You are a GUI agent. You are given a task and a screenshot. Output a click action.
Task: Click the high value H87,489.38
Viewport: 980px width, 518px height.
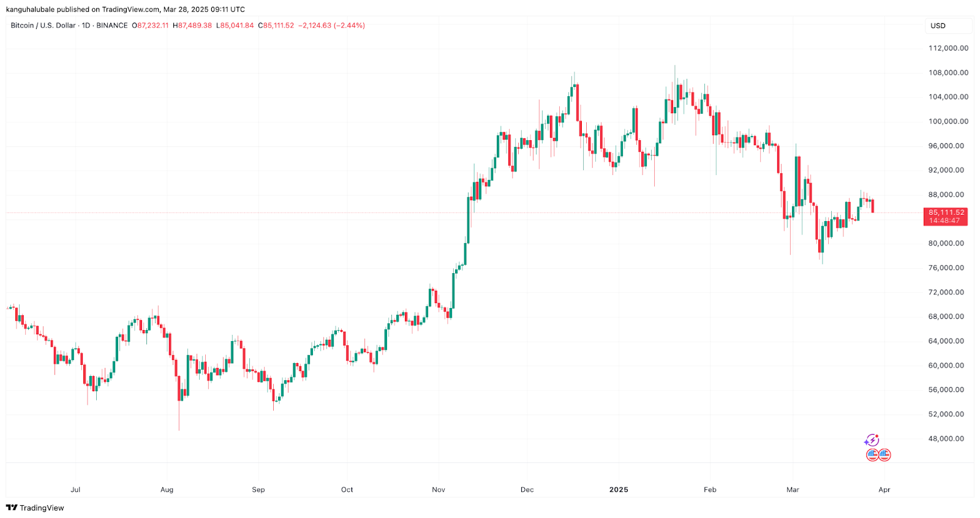coord(192,26)
